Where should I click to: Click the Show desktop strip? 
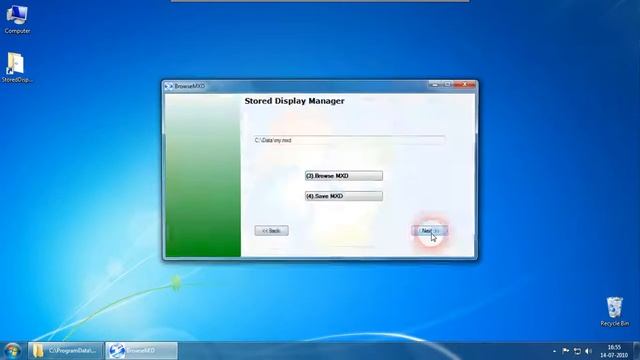click(636, 351)
